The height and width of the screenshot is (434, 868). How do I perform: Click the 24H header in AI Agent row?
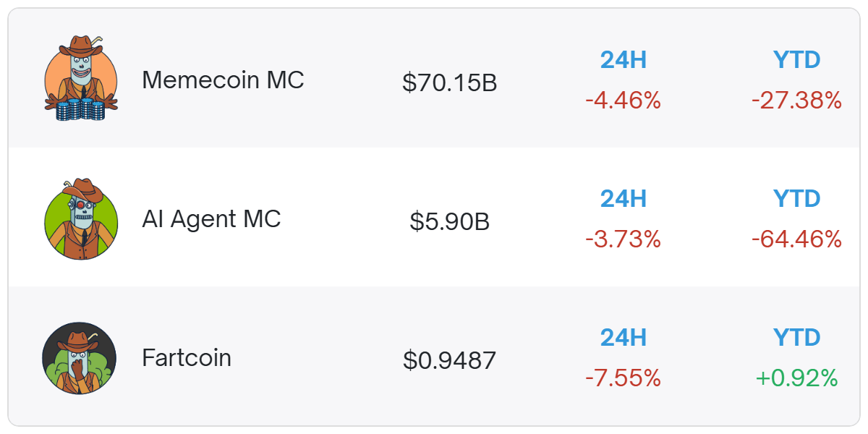point(623,199)
